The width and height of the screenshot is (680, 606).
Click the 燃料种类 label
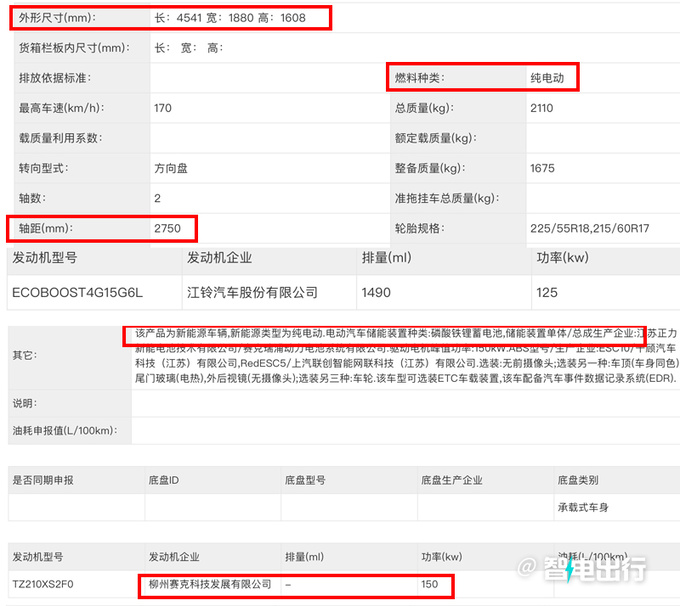[419, 78]
